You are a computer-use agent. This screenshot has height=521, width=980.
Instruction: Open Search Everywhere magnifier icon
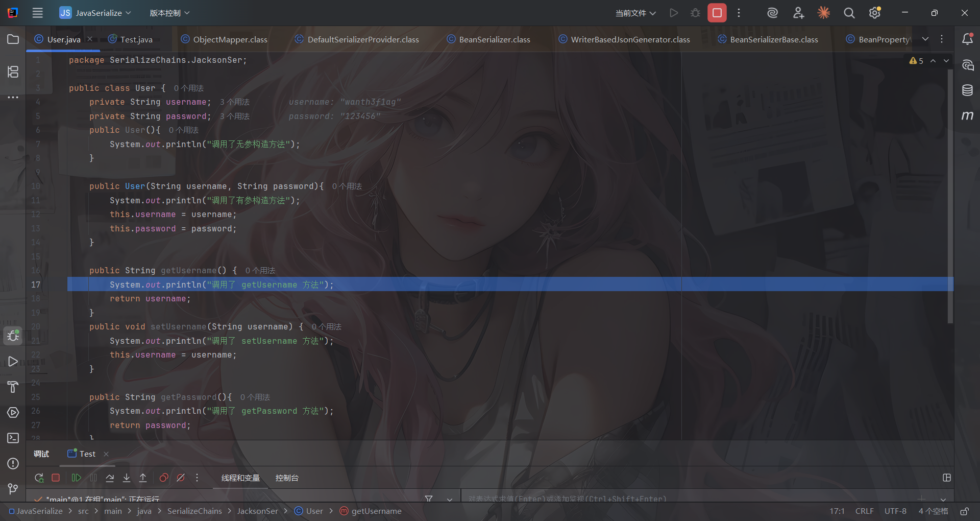(849, 13)
